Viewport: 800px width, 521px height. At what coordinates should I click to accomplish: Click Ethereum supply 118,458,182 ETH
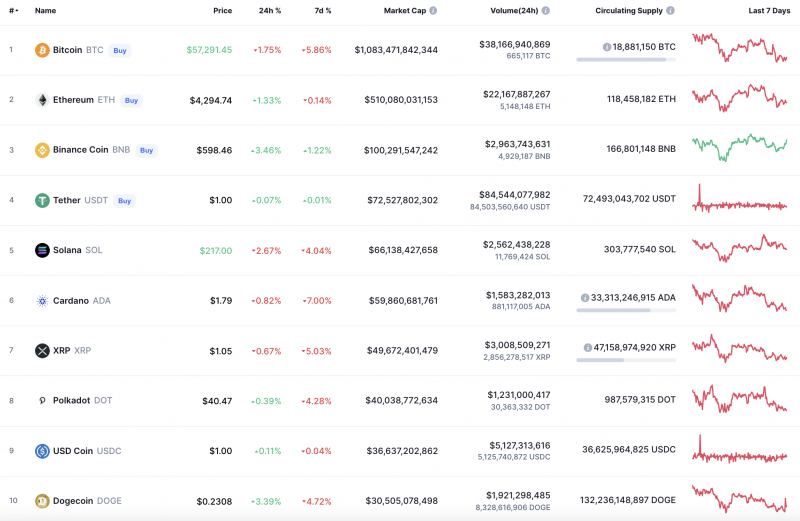(x=641, y=99)
